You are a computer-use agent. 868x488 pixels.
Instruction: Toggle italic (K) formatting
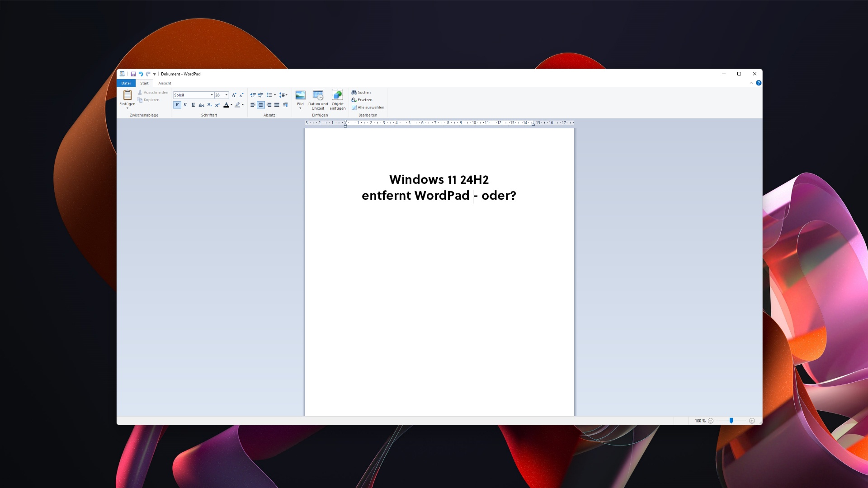(x=185, y=105)
